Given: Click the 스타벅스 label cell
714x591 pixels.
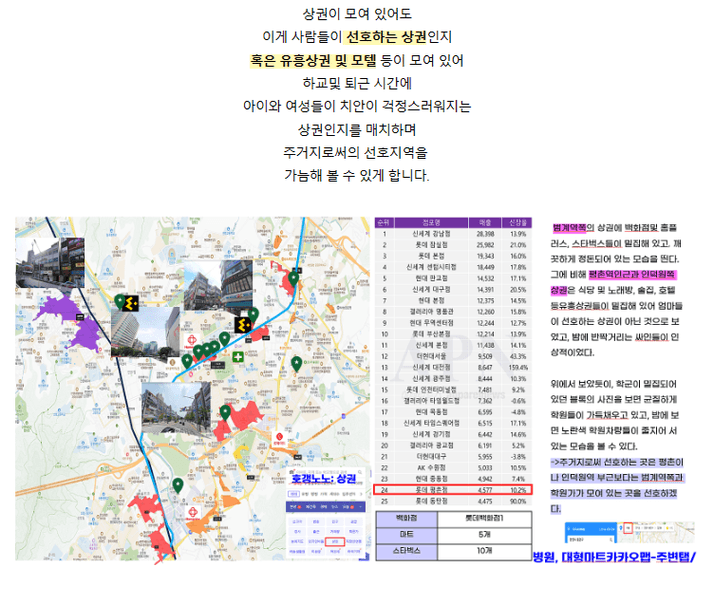Looking at the screenshot, I should (407, 551).
